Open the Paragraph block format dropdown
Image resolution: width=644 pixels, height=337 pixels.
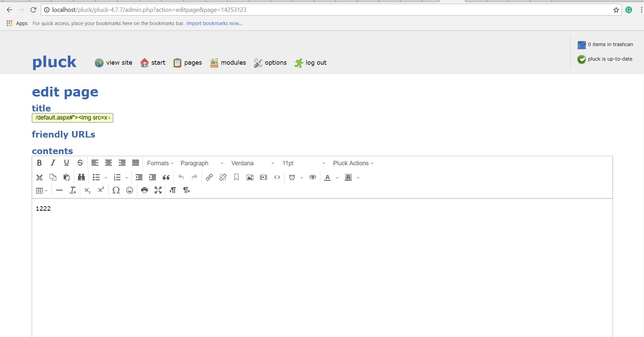pos(202,163)
